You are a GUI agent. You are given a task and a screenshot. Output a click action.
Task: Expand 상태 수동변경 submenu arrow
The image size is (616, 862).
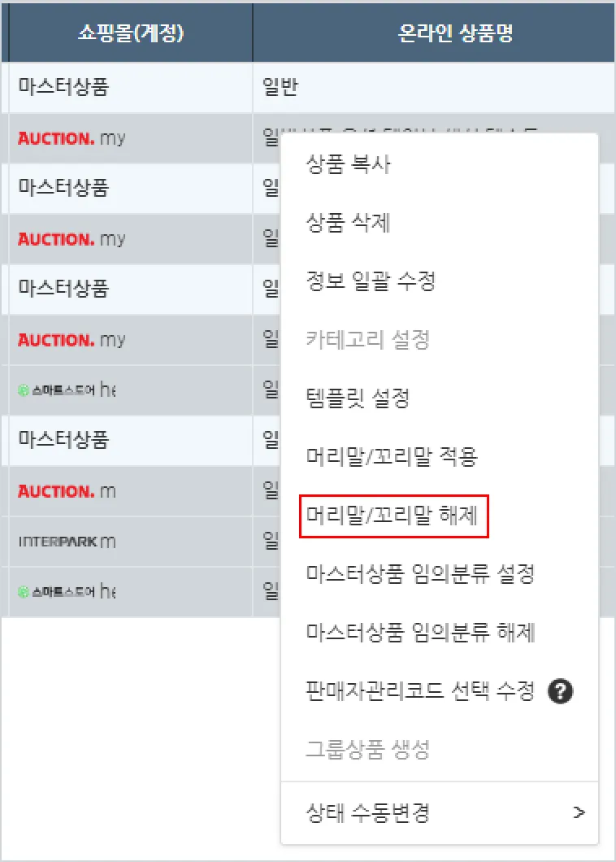pyautogui.click(x=578, y=812)
